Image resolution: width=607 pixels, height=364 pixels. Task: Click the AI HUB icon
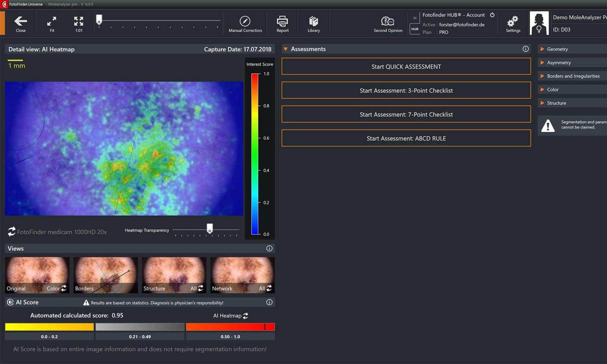pyautogui.click(x=415, y=24)
